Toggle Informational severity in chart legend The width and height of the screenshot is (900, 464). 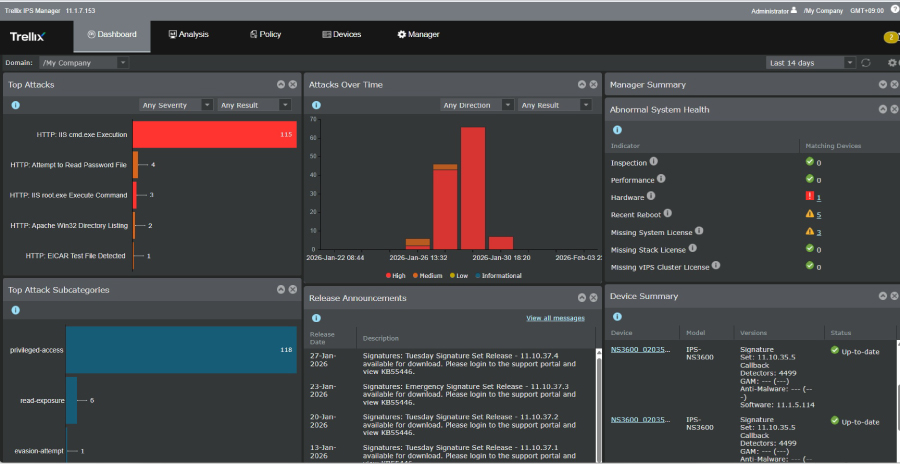point(498,276)
